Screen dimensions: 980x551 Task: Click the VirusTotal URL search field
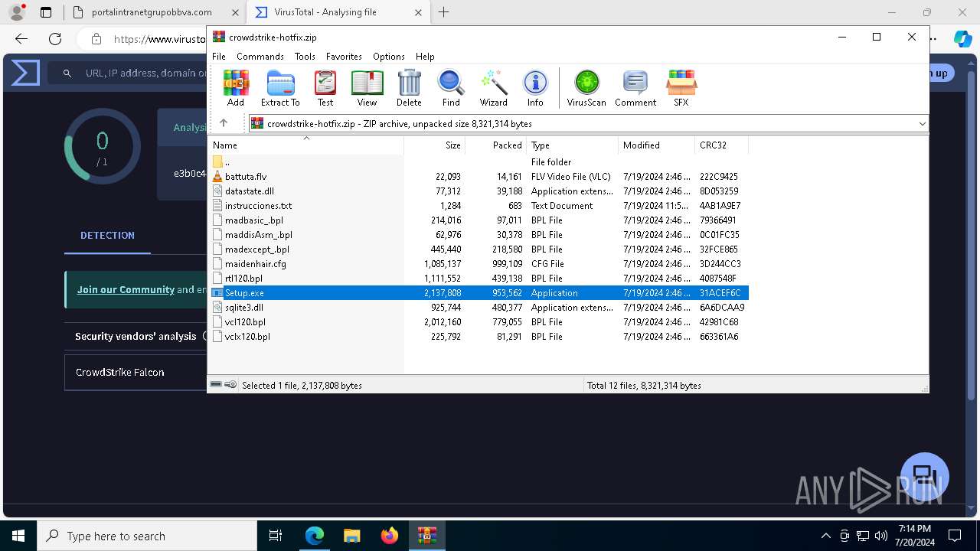pyautogui.click(x=128, y=73)
